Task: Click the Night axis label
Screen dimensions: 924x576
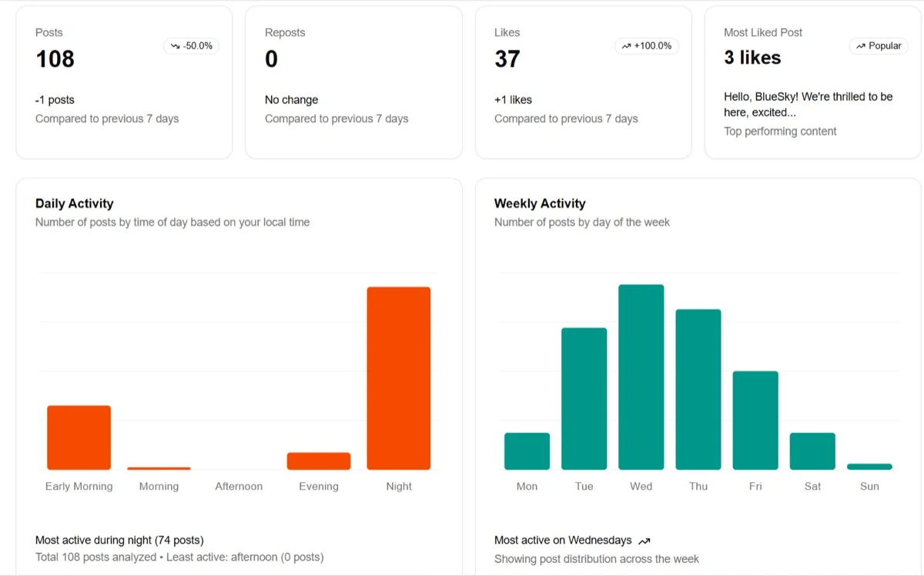Action: click(x=399, y=487)
